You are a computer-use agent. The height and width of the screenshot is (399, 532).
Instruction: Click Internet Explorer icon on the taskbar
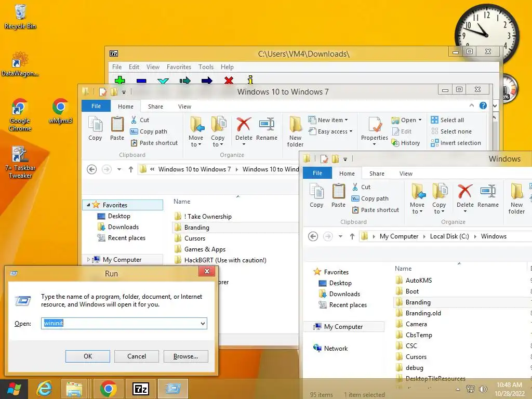44,389
